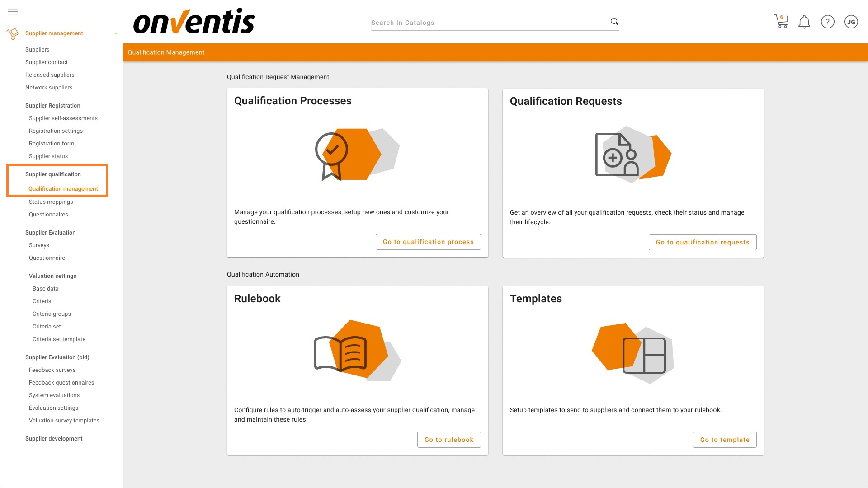Click Go to qualification process button

428,242
